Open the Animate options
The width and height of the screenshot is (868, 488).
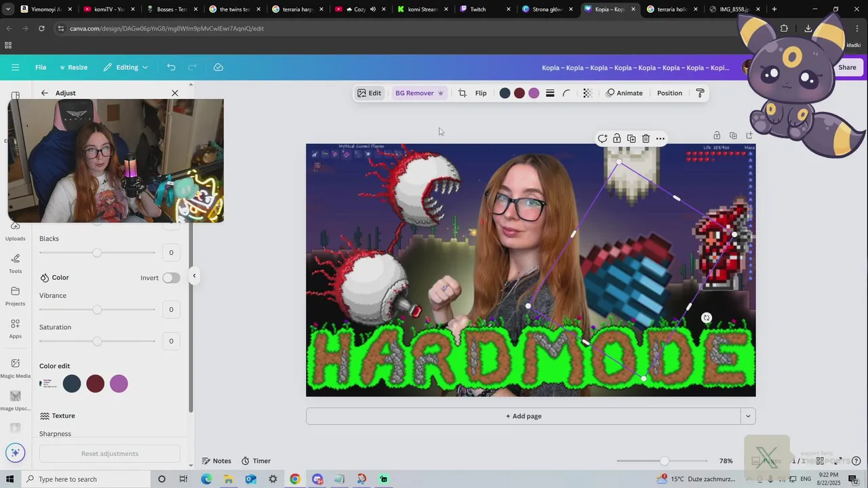(x=625, y=93)
